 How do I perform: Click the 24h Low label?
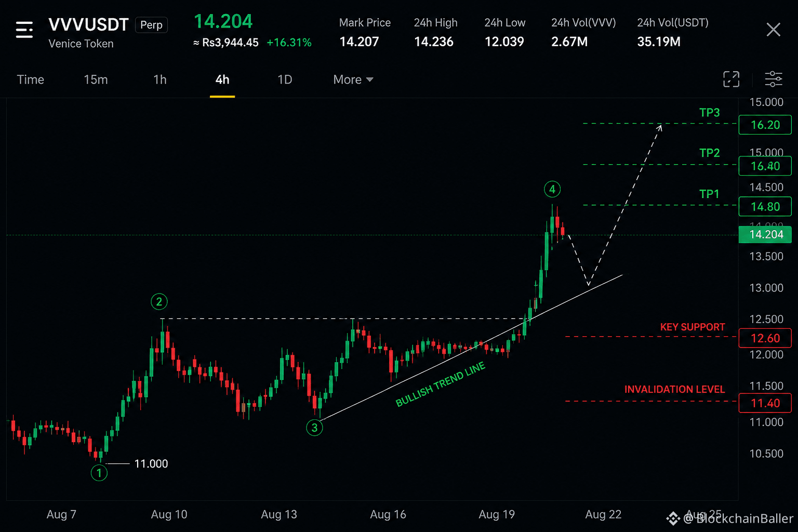(505, 23)
